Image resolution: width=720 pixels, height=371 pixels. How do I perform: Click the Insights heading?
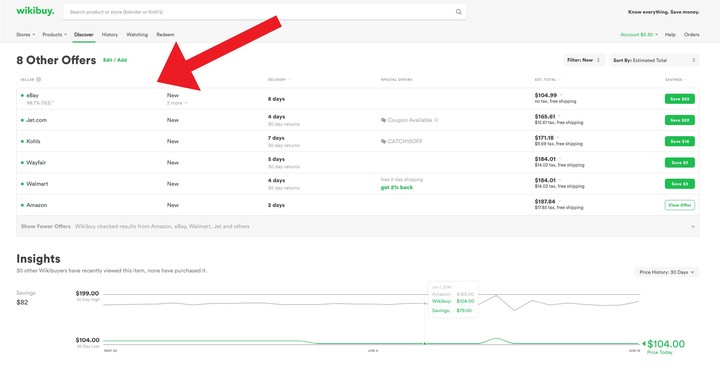click(x=39, y=259)
